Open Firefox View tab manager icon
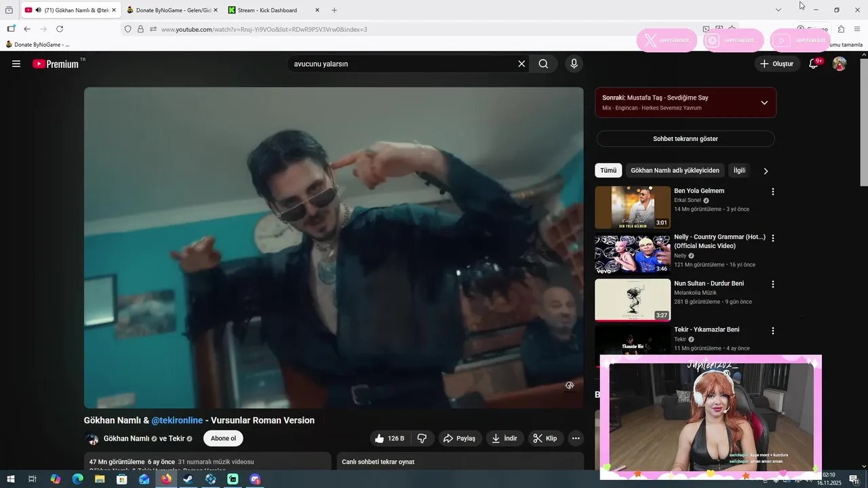 (x=9, y=10)
